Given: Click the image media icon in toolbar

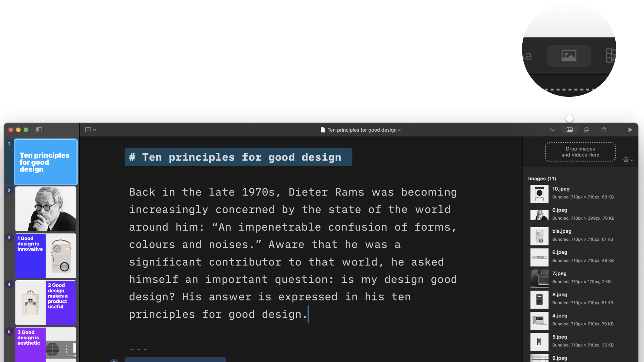Looking at the screenshot, I should [570, 129].
